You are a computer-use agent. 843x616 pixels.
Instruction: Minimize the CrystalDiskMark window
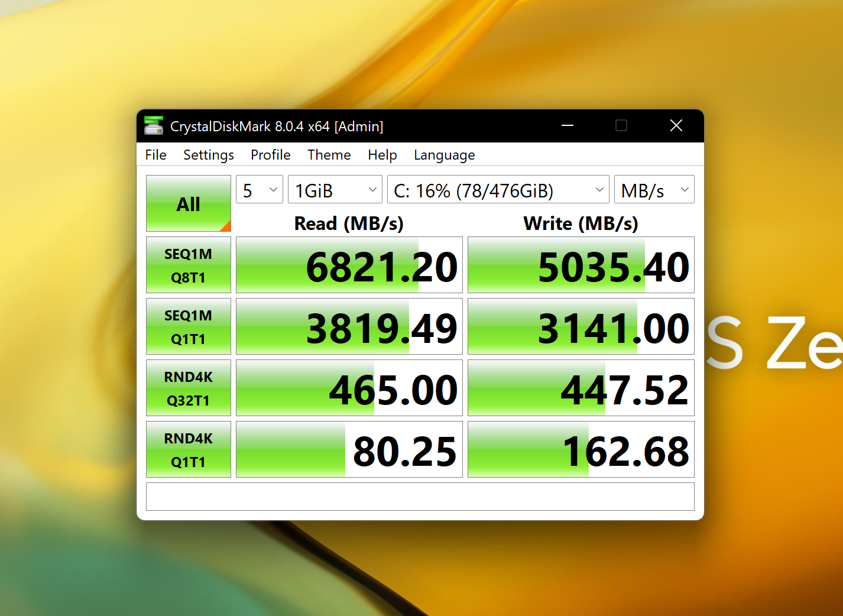click(568, 125)
